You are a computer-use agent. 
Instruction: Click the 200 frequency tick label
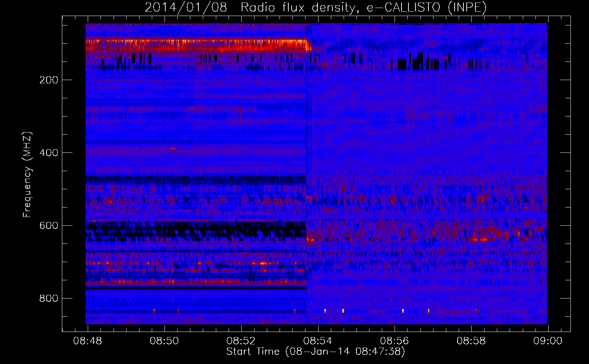[x=49, y=80]
